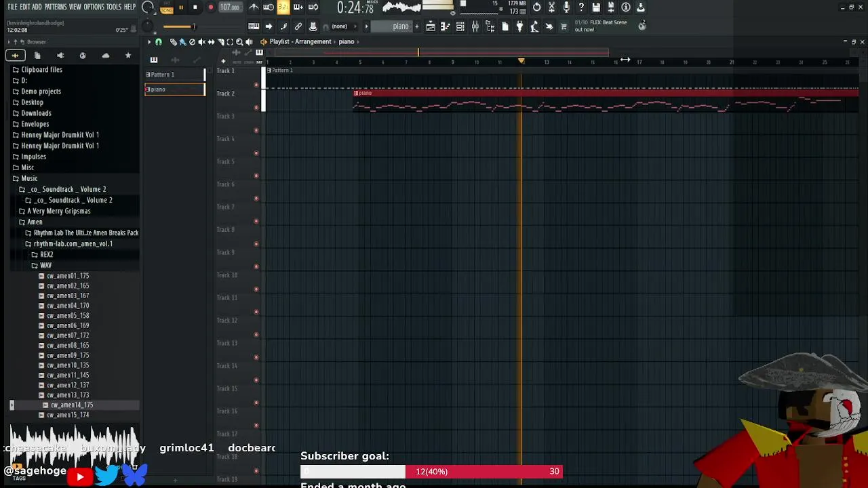Open the Channel rack view icon
The width and height of the screenshot is (868, 488).
pos(460,26)
